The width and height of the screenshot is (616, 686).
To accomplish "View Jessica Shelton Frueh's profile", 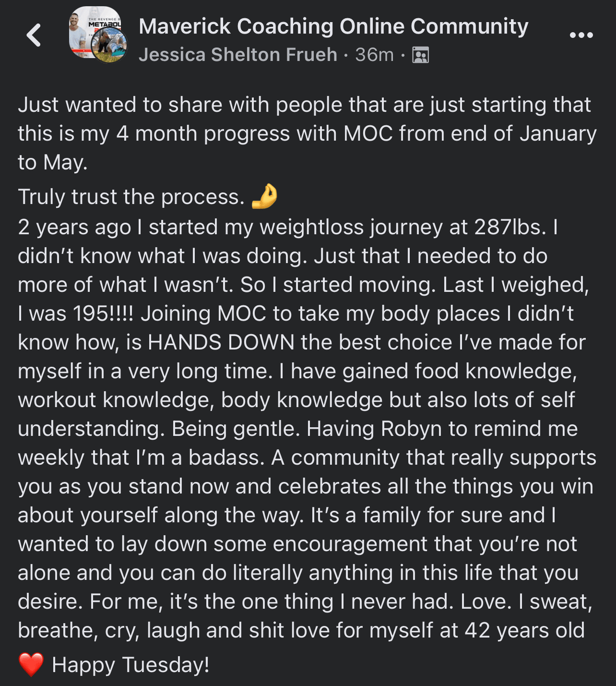I will pos(237,55).
